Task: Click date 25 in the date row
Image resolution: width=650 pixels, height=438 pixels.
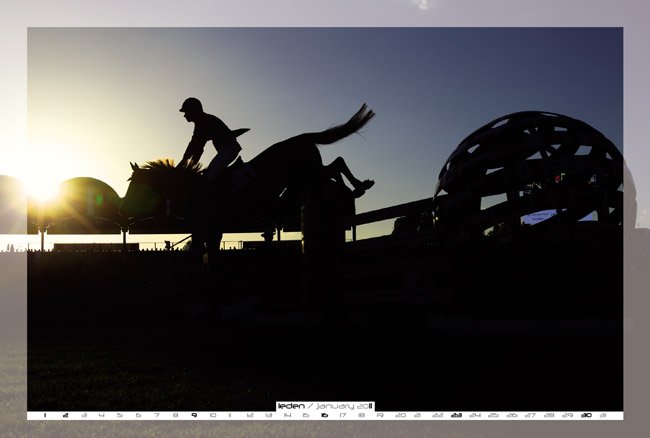Action: tap(493, 415)
